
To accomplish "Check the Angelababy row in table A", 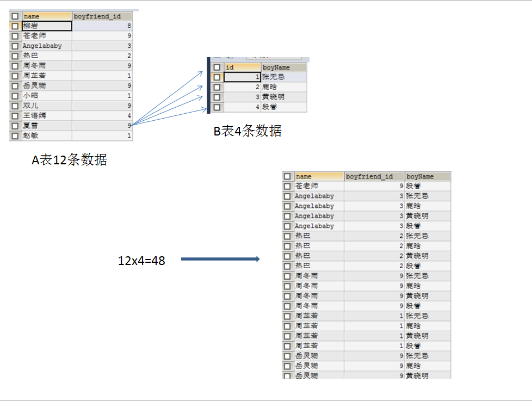I will (15, 46).
